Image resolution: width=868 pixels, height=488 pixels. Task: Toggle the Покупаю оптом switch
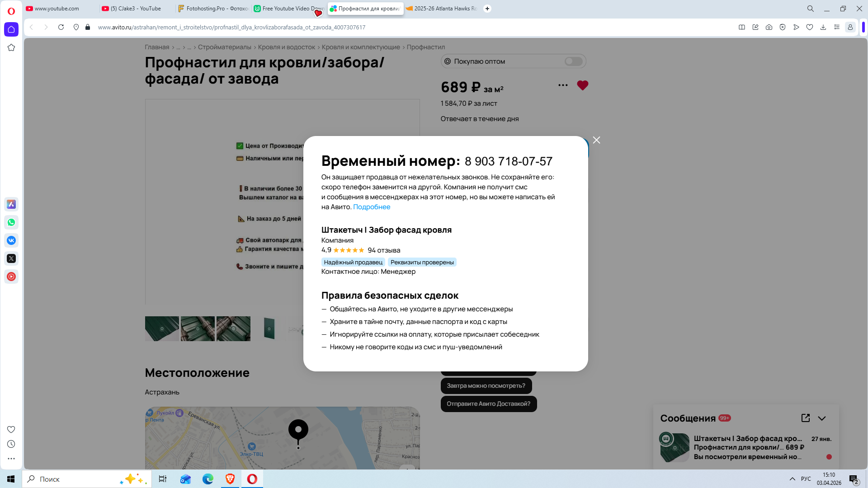[573, 61]
